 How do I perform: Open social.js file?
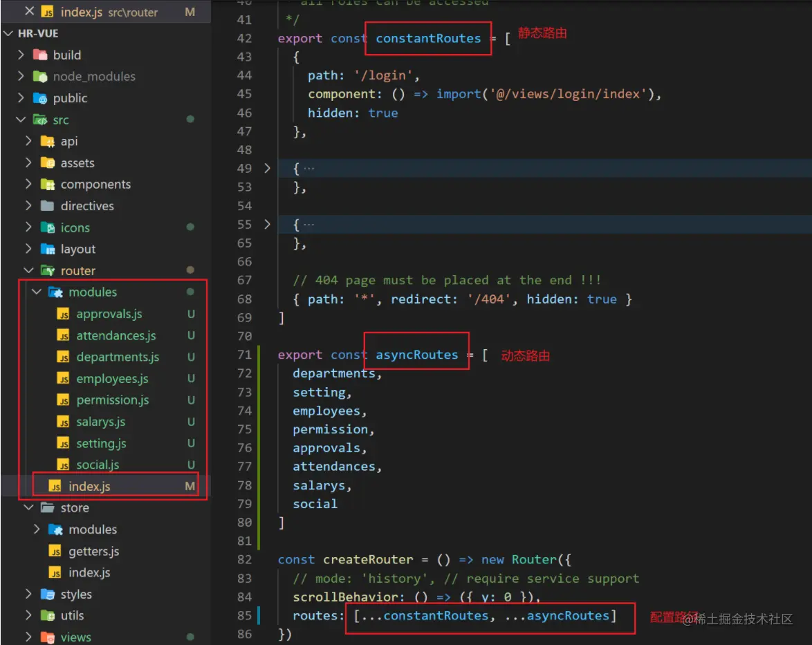tap(98, 465)
